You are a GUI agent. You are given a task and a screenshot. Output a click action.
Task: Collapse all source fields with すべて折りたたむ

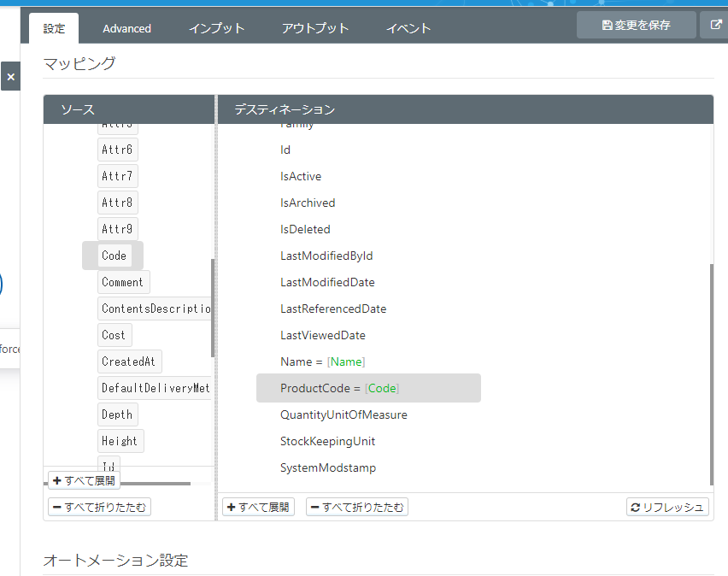(98, 506)
